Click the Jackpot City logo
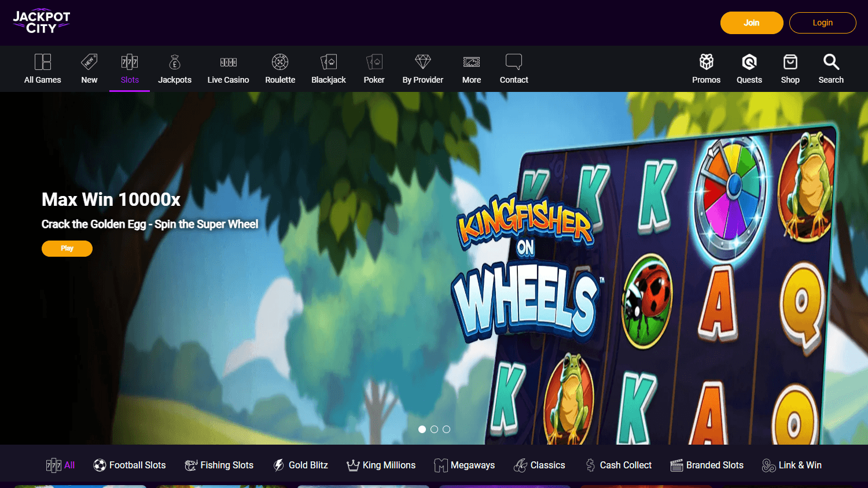This screenshot has height=488, width=868. pos(42,21)
